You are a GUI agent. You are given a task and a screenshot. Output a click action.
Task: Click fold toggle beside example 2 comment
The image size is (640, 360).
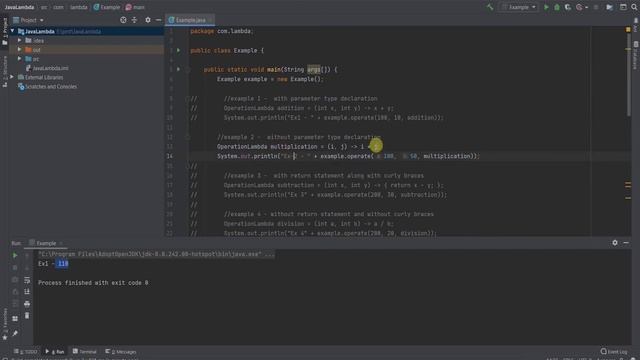[x=188, y=137]
